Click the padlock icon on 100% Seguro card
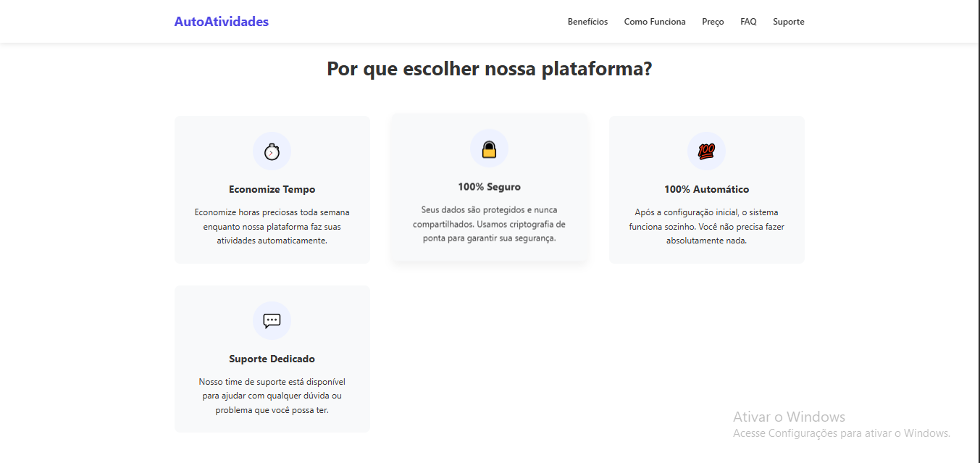Screen dimensions: 980x463 [489, 149]
